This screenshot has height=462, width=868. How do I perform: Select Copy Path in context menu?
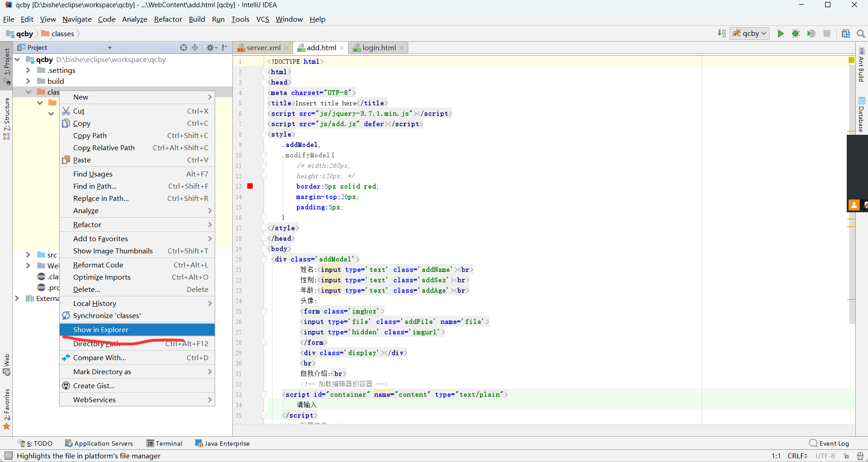(137, 135)
